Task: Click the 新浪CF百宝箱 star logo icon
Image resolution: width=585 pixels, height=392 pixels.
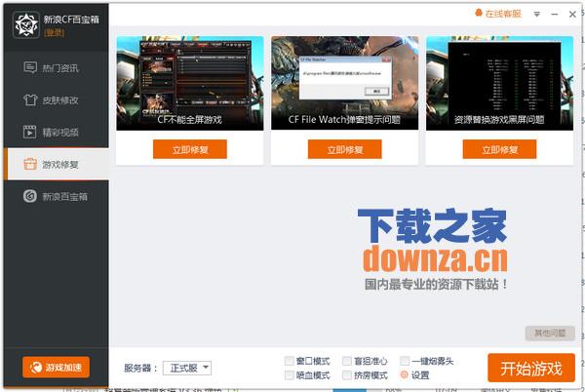Action: [25, 25]
